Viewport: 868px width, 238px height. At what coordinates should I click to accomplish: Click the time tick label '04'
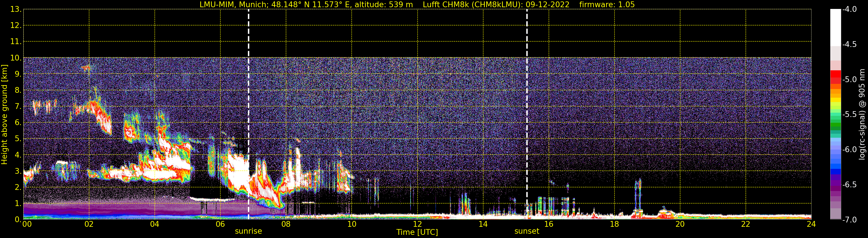point(155,224)
